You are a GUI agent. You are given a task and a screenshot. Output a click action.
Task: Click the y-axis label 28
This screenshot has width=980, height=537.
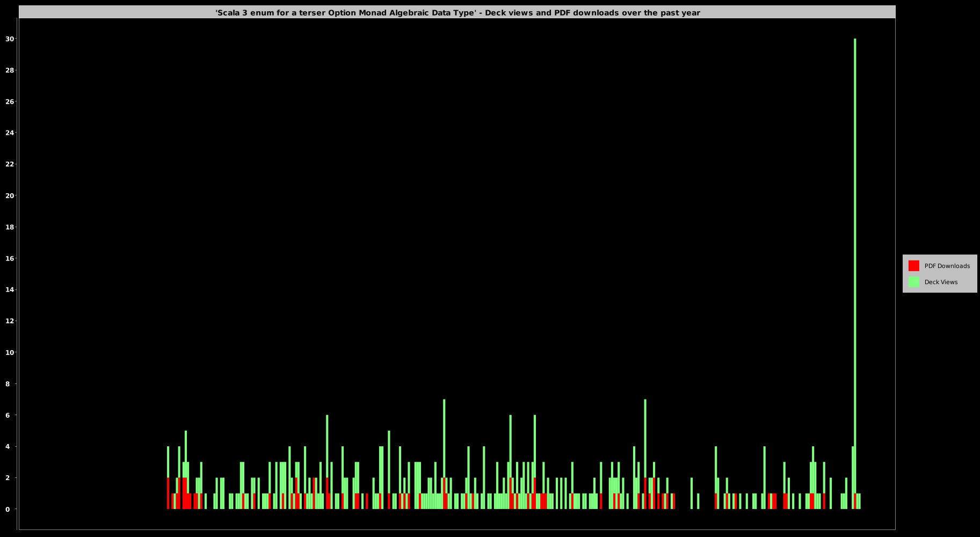(x=10, y=70)
